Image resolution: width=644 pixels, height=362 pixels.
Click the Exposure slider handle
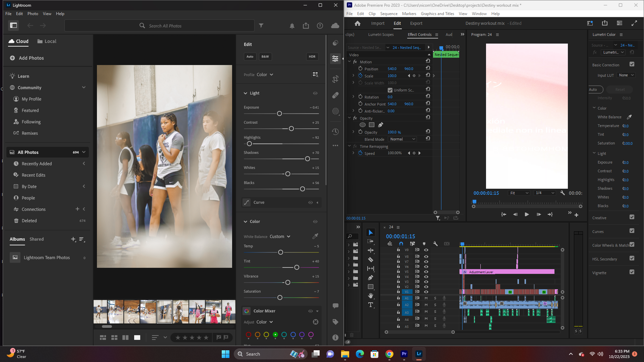(279, 114)
